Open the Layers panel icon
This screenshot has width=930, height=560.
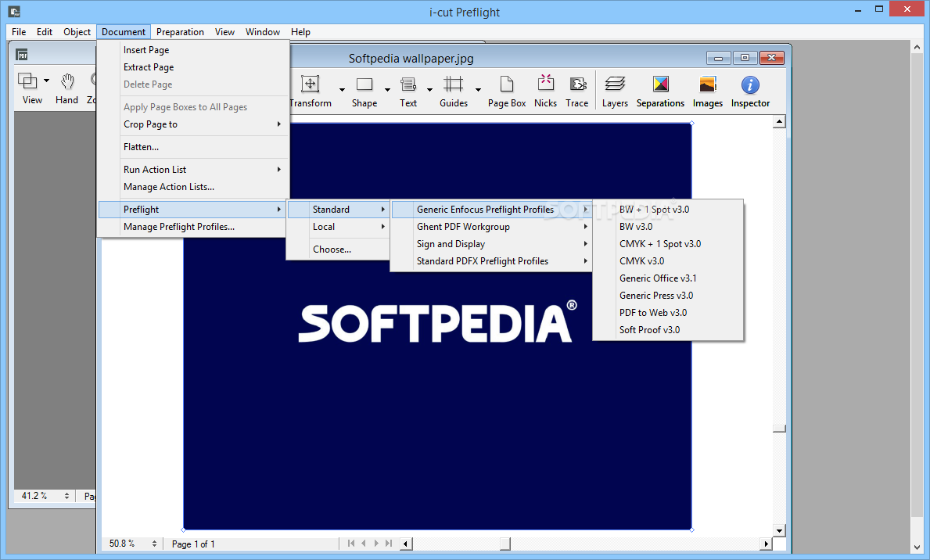[615, 84]
